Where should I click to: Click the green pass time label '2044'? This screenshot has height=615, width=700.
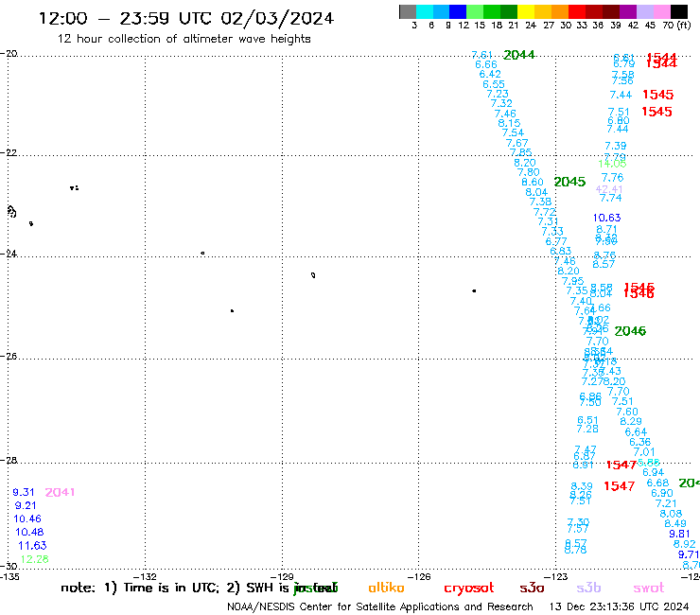coord(518,55)
